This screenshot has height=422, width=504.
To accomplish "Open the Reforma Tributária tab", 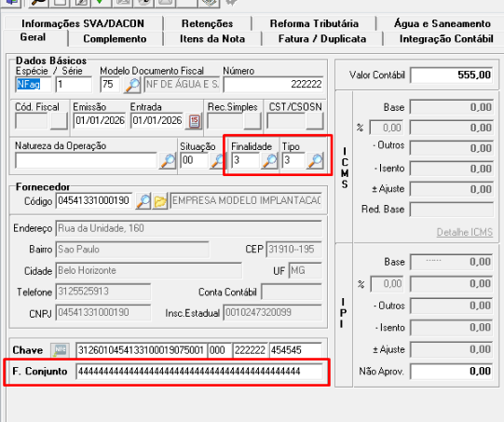I will (314, 23).
